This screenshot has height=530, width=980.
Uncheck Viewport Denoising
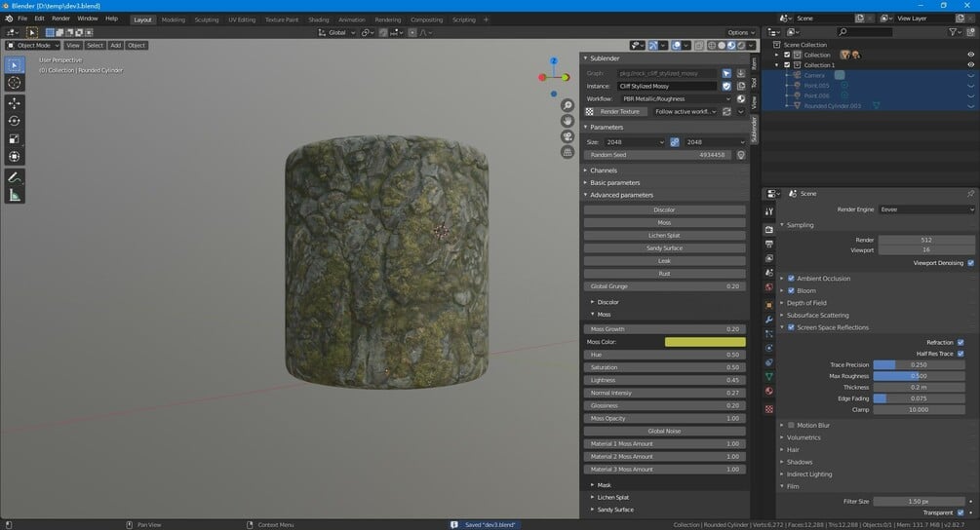click(970, 263)
